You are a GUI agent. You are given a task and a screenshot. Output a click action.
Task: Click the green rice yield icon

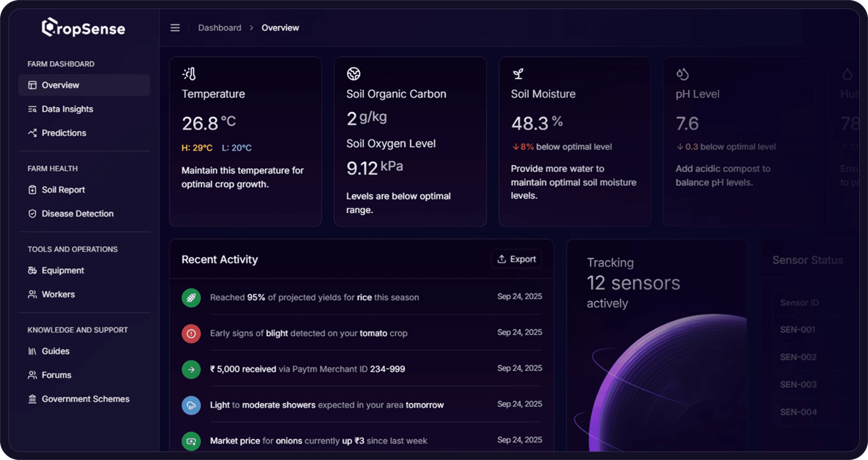point(191,298)
